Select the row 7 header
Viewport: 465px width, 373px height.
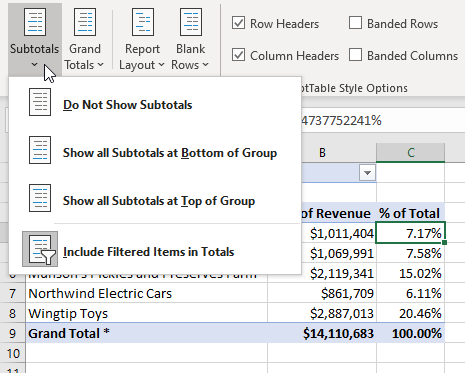pos(13,293)
